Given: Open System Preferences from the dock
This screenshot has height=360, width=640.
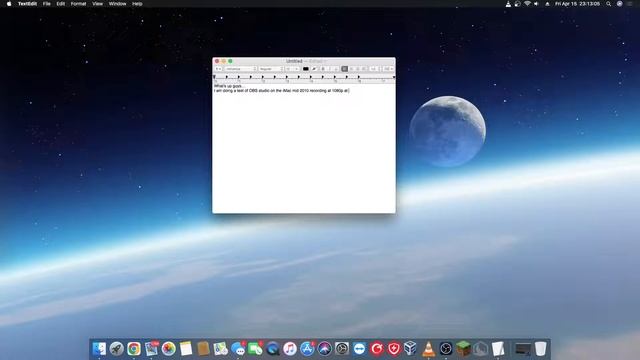Looking at the screenshot, I should coord(342,349).
